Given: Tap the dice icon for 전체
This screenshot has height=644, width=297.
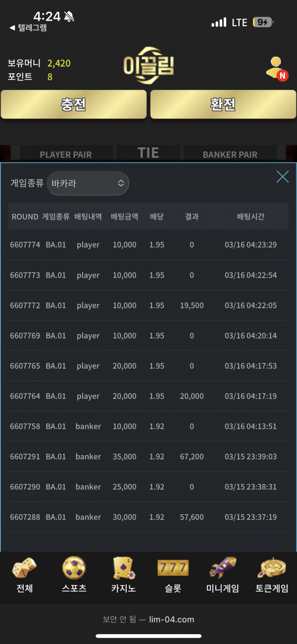Looking at the screenshot, I should coord(24,568).
